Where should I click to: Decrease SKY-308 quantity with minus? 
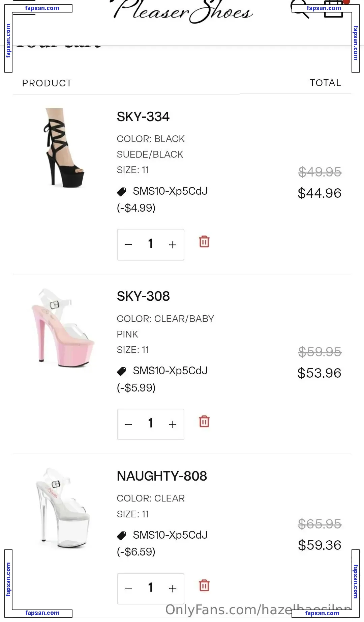tap(128, 424)
